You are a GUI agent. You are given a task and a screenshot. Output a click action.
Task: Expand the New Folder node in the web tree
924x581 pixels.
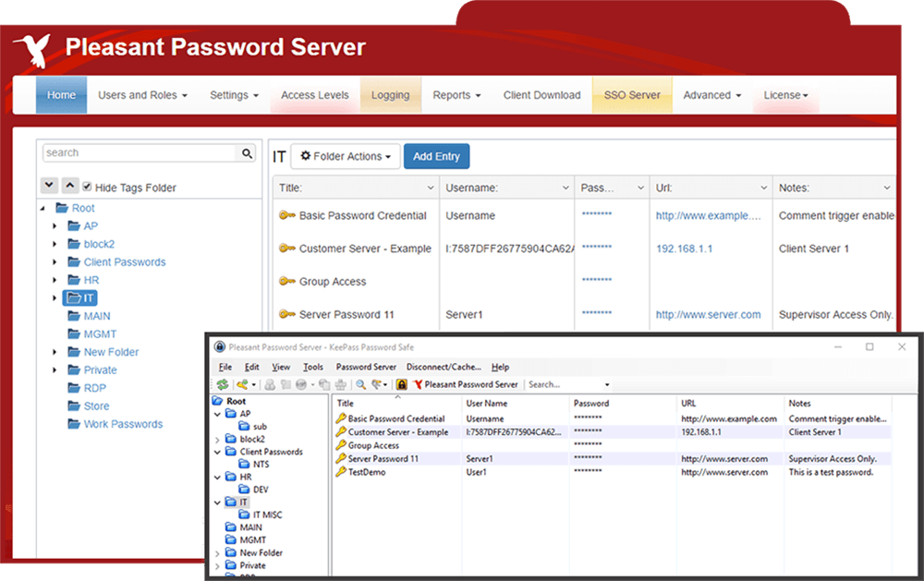[x=55, y=352]
